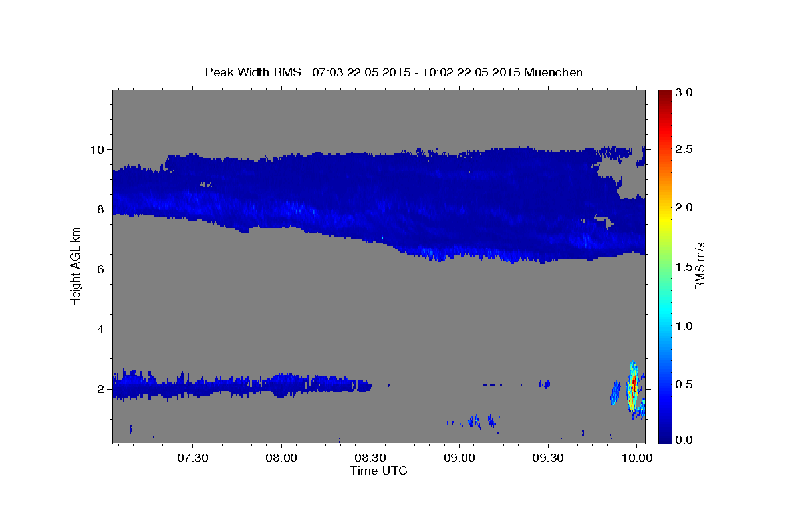The height and width of the screenshot is (532, 798).
Task: Click the height tick label 6
Action: click(102, 269)
